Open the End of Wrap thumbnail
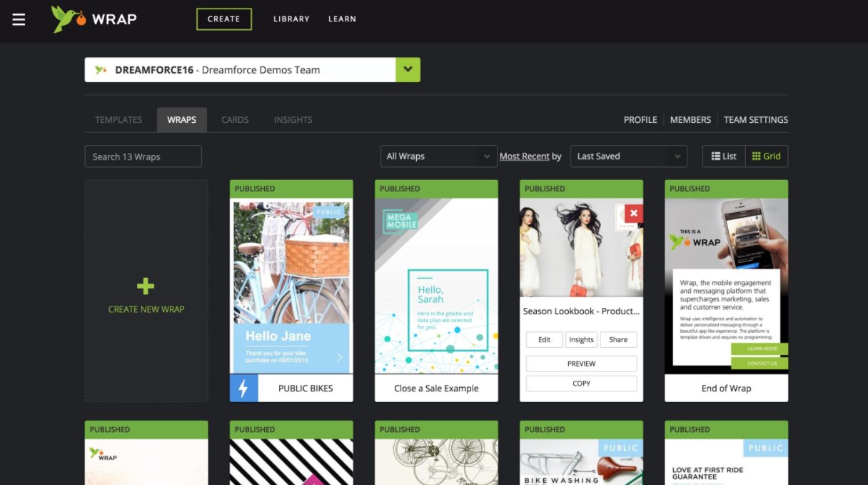 click(x=727, y=286)
